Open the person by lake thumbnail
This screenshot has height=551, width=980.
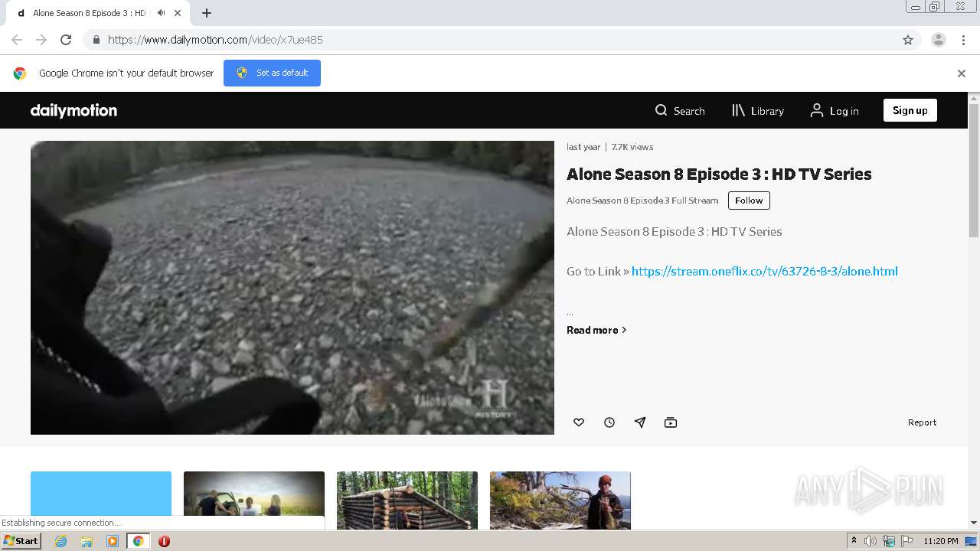click(560, 500)
